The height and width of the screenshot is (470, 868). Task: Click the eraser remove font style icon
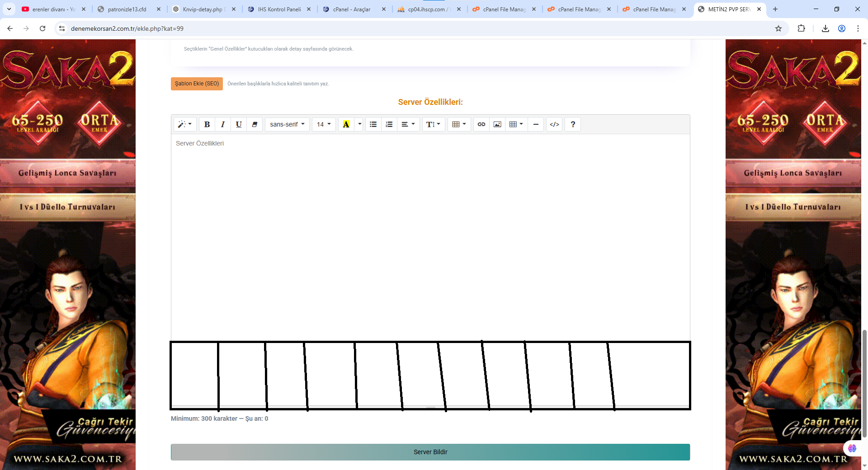255,124
